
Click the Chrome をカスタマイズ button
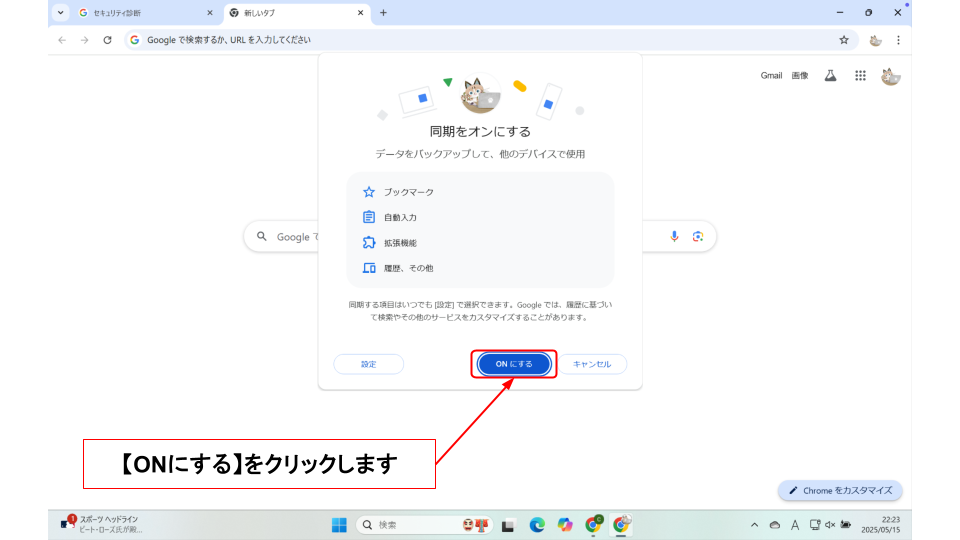pyautogui.click(x=840, y=491)
